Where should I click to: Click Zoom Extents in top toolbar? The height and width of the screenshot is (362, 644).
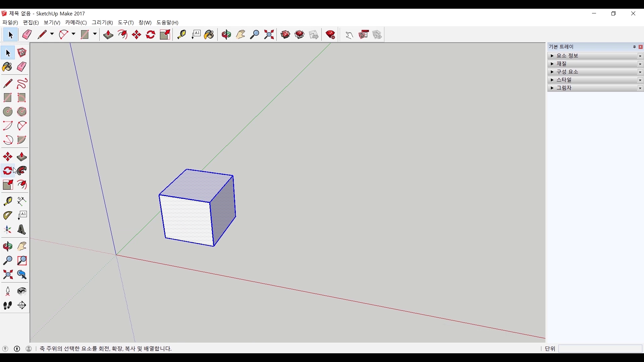coord(269,35)
